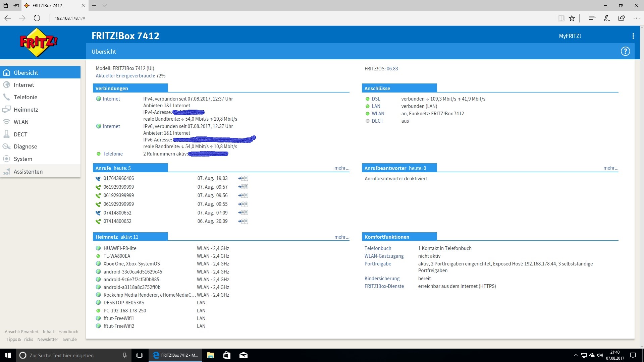
Task: Add browser page to favorites star
Action: (x=572, y=18)
